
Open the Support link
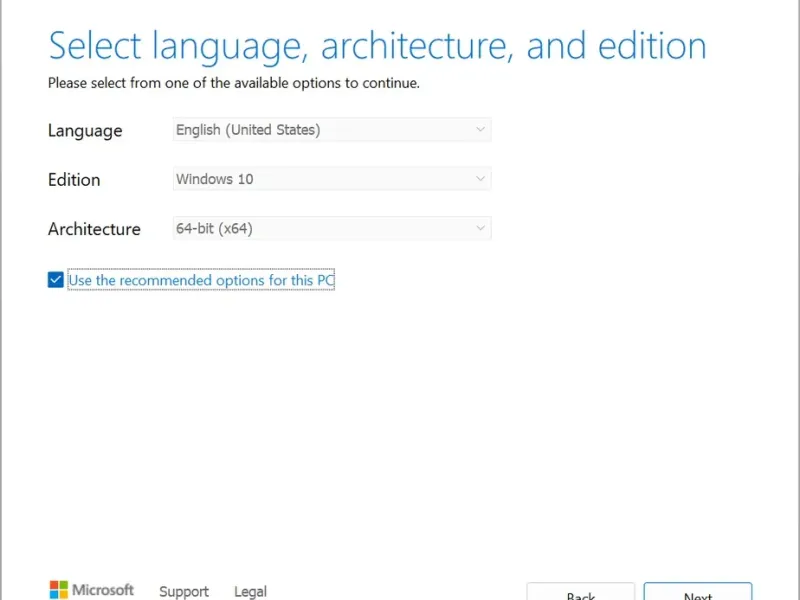click(184, 591)
